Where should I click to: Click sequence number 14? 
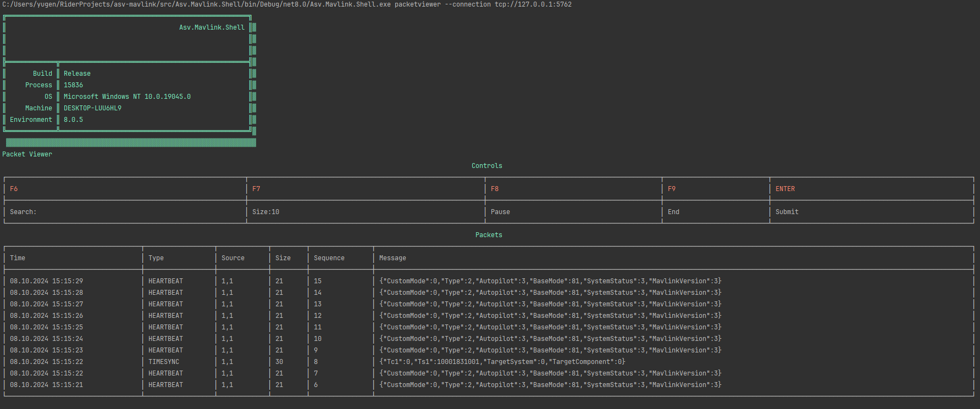click(318, 293)
